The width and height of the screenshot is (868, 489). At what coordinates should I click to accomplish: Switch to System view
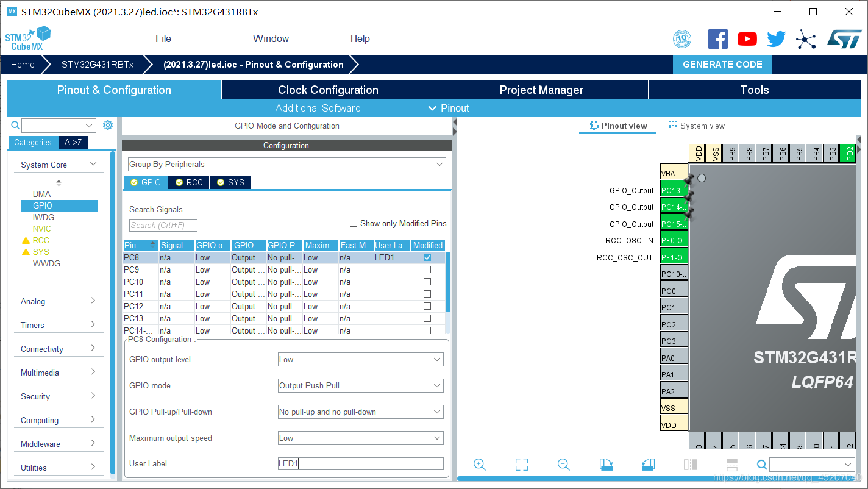(697, 126)
